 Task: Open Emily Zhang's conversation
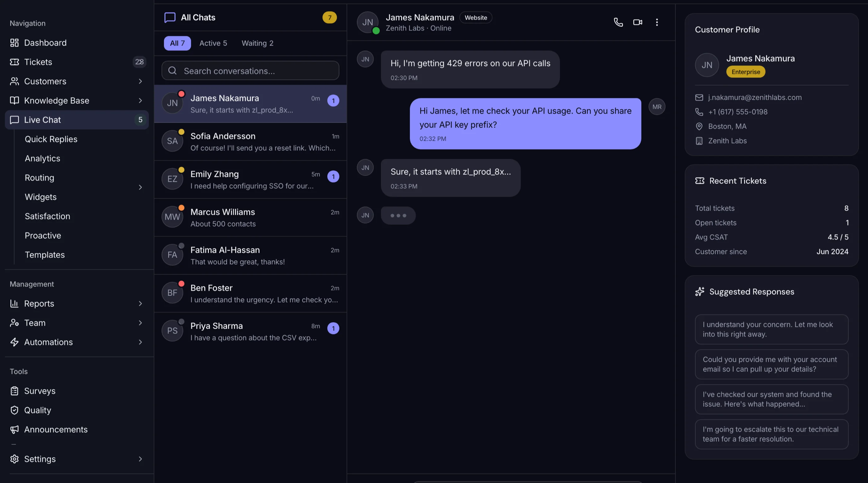point(250,179)
